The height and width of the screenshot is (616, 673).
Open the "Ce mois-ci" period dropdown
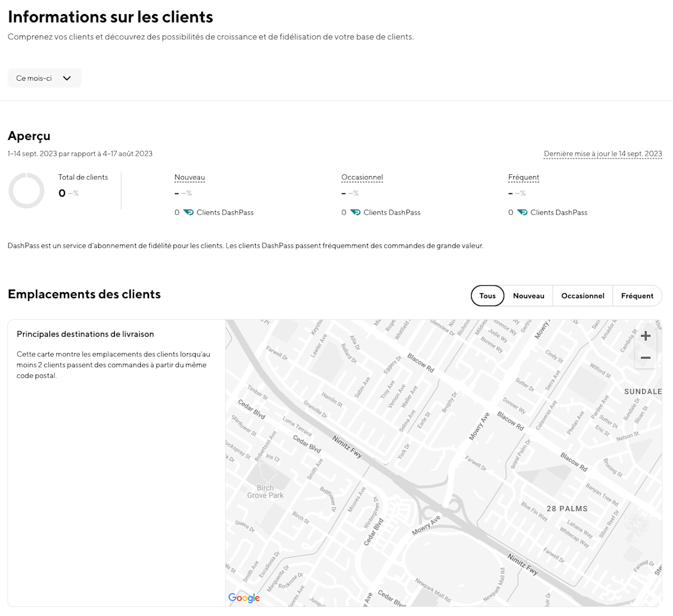44,78
